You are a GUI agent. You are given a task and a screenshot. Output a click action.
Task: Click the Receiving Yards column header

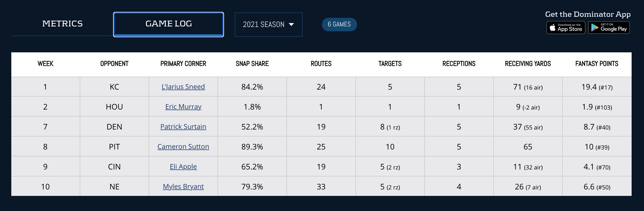coord(528,64)
